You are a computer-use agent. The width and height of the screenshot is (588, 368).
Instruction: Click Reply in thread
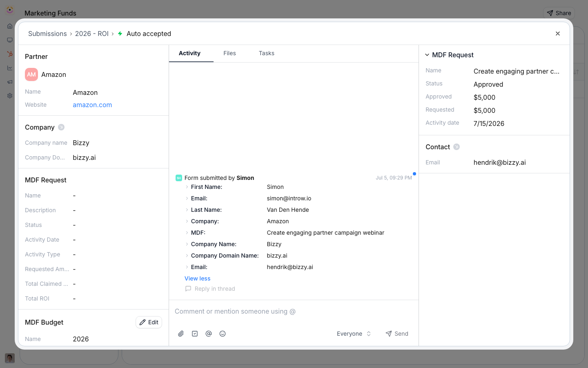pos(210,289)
